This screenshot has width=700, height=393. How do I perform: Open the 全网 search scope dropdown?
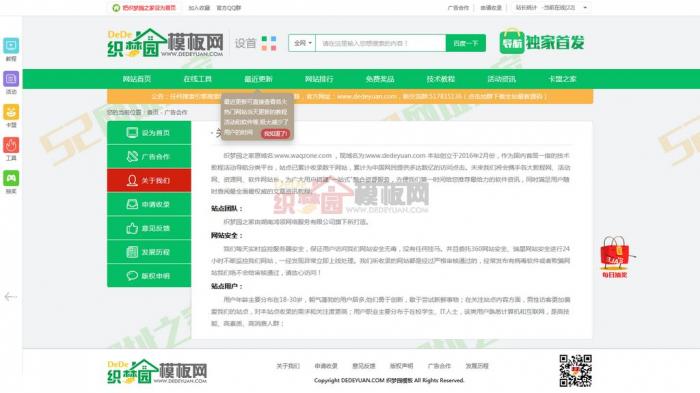[x=302, y=43]
